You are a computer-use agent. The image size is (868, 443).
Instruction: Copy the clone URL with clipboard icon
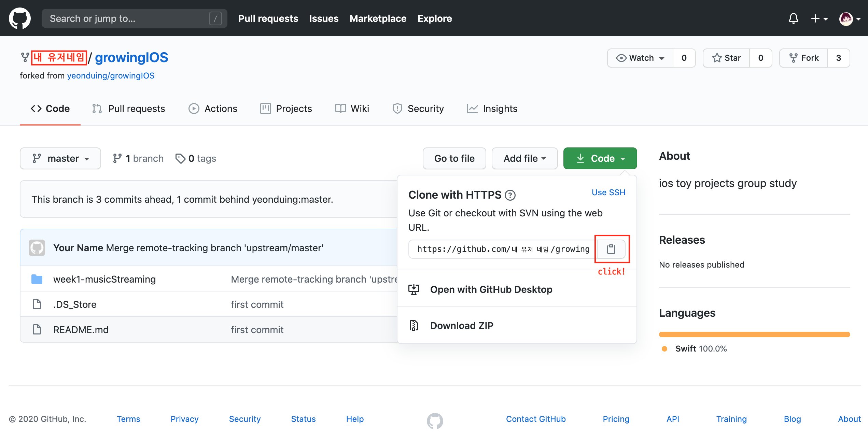click(x=611, y=249)
